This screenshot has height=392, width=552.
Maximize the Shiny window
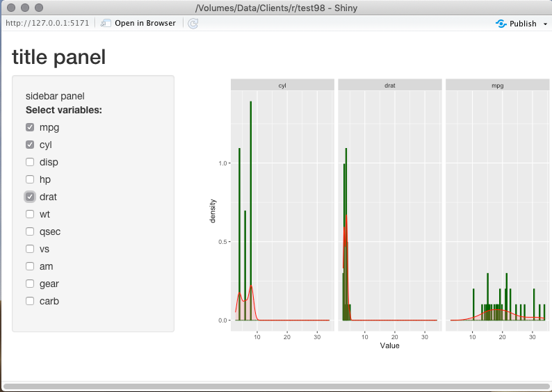click(39, 8)
